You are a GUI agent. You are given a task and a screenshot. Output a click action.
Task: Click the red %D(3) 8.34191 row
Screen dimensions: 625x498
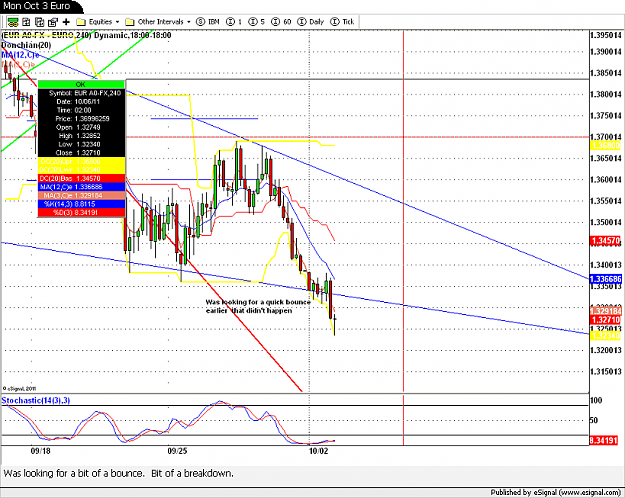pyautogui.click(x=81, y=213)
